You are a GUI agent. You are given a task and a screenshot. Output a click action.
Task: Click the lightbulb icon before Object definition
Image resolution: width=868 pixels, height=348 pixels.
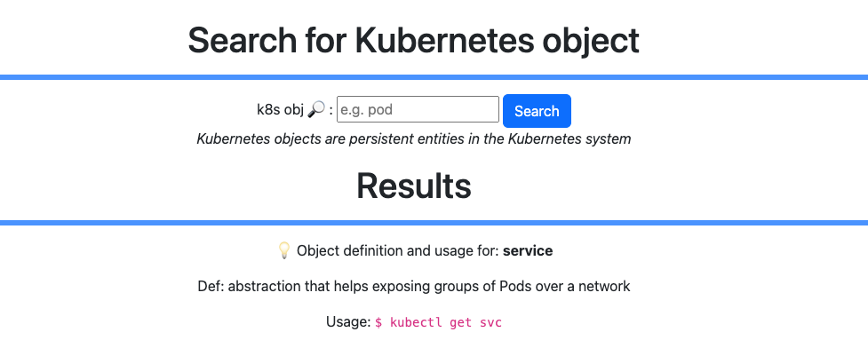[x=284, y=250]
